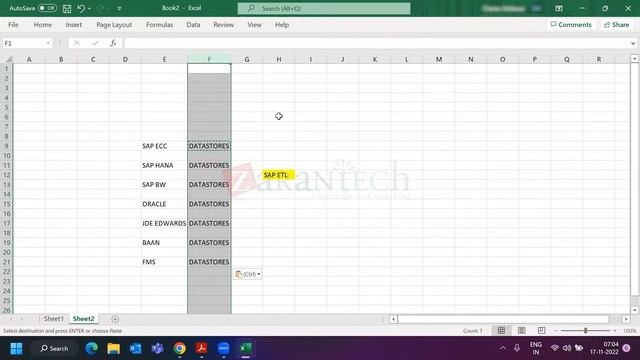Viewport: 640px width, 360px height.
Task: Switch to the Home ribbon tab
Action: (42, 25)
